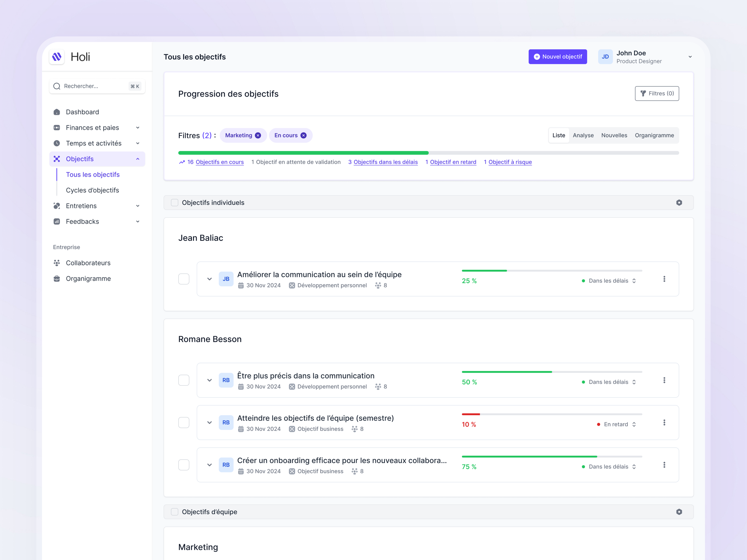Viewport: 747px width, 560px height.
Task: Open Tous les objectifs submenu item
Action: tap(93, 174)
